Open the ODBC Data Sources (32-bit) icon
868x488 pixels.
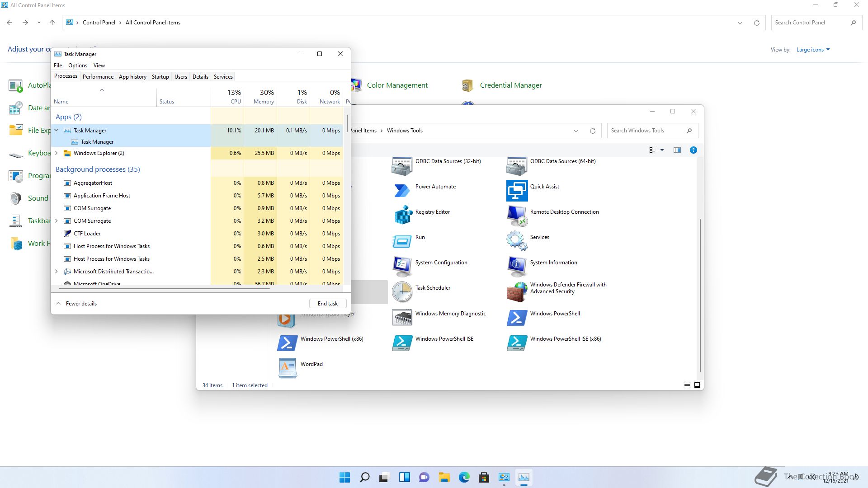(x=402, y=166)
